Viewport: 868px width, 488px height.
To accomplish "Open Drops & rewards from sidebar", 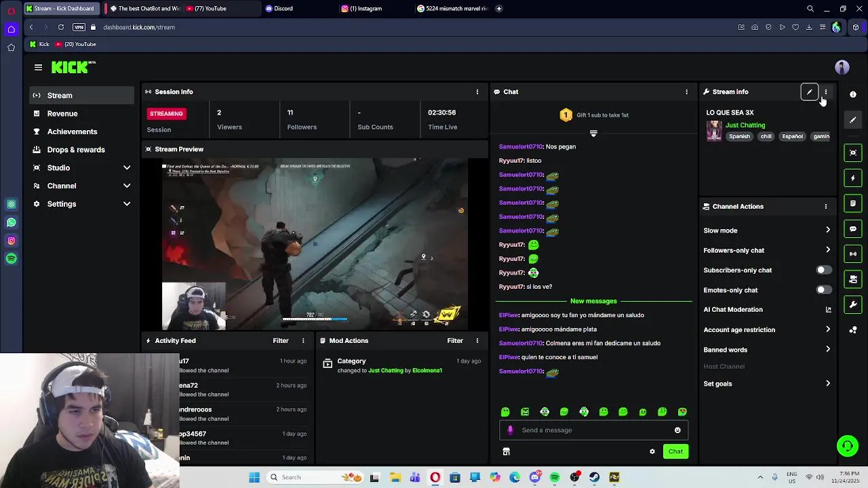I will [82, 150].
